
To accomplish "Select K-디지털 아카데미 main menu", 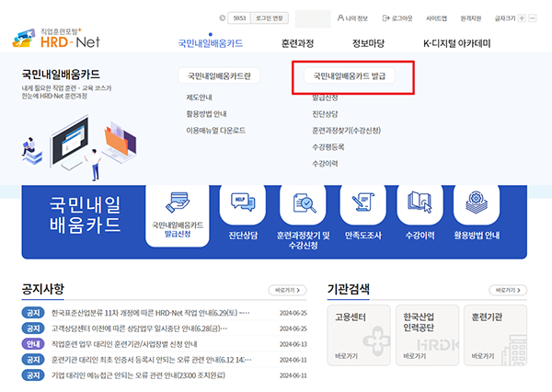I will click(456, 43).
